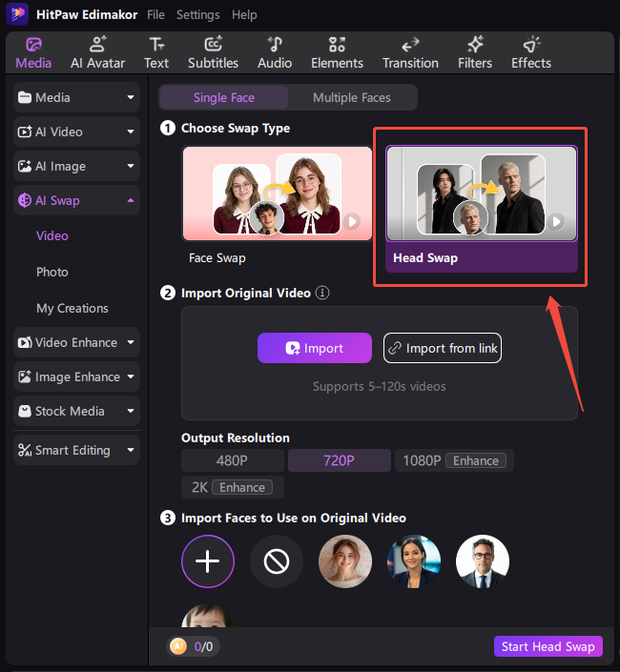Click the AI credits coin icon
Screen dimensions: 620x672
(178, 646)
